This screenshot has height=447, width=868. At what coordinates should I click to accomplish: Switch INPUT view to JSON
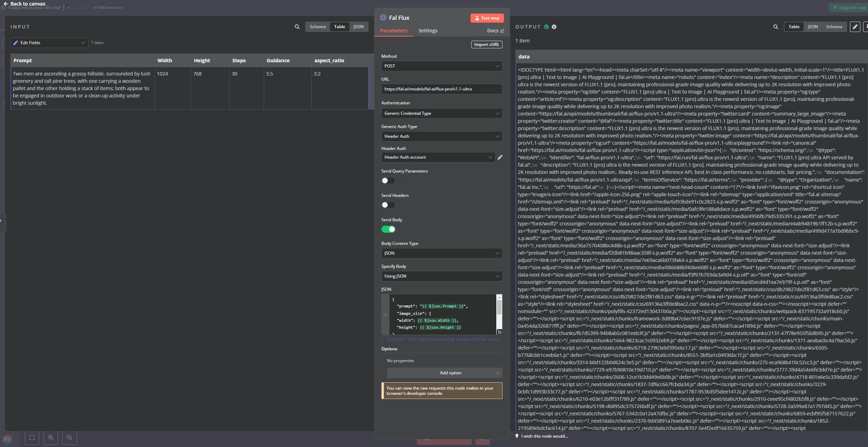coord(359,27)
